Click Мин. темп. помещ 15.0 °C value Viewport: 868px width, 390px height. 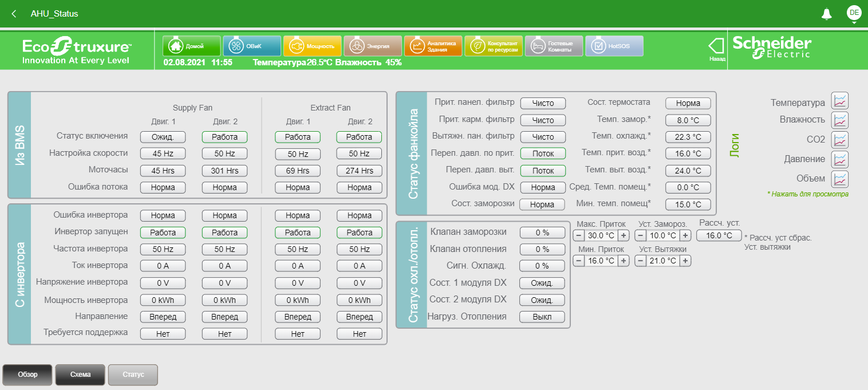[x=688, y=204]
